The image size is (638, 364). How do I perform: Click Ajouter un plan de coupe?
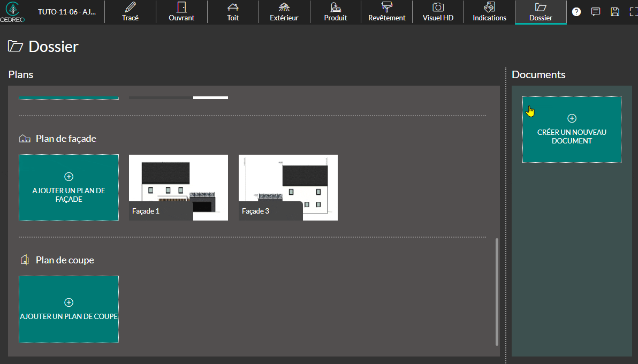[69, 309]
